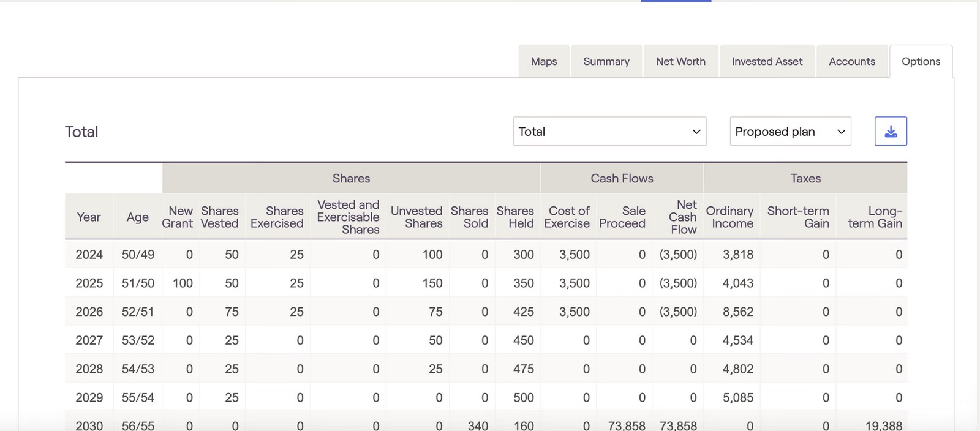Select the 2024 year row
Screen dimensions: 980x431
(x=89, y=255)
